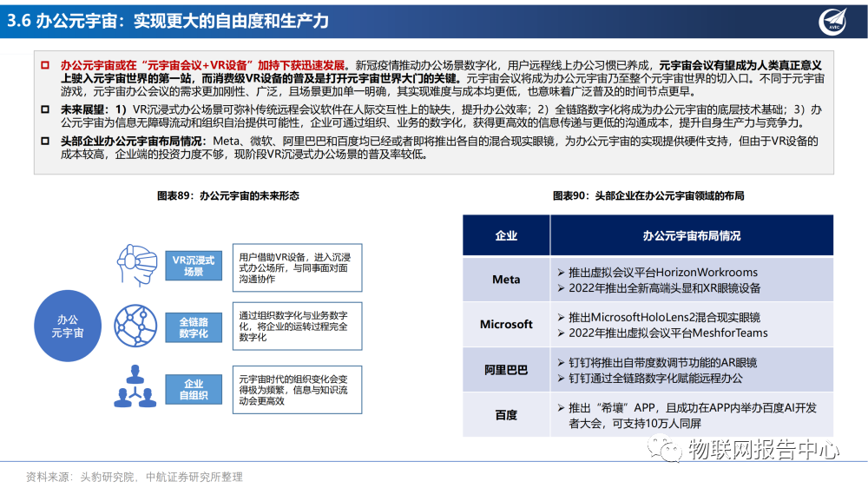Click the red square bullet of the first paragraph
The image size is (868, 488).
pos(45,65)
